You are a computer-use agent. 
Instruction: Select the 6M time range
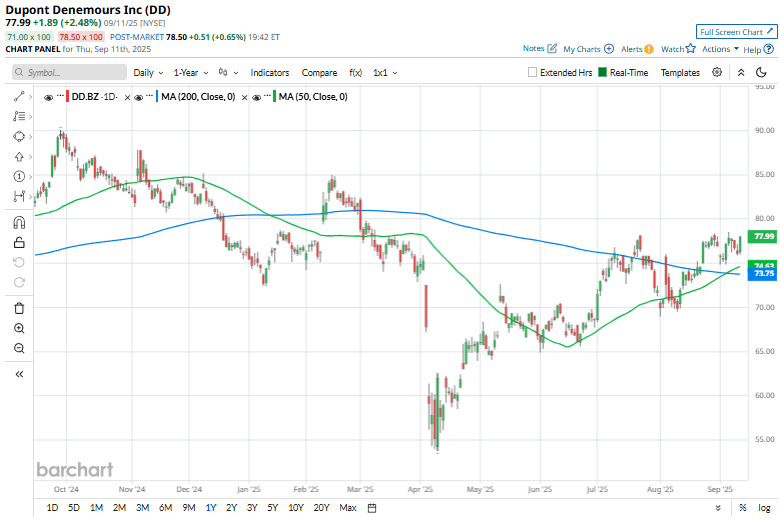pyautogui.click(x=166, y=508)
